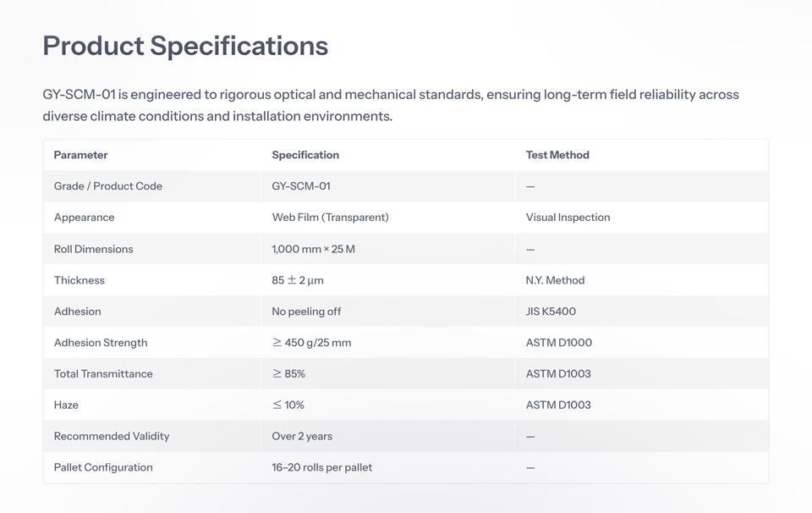Click the Over 2 years validity value
This screenshot has width=812, height=513.
tap(302, 437)
